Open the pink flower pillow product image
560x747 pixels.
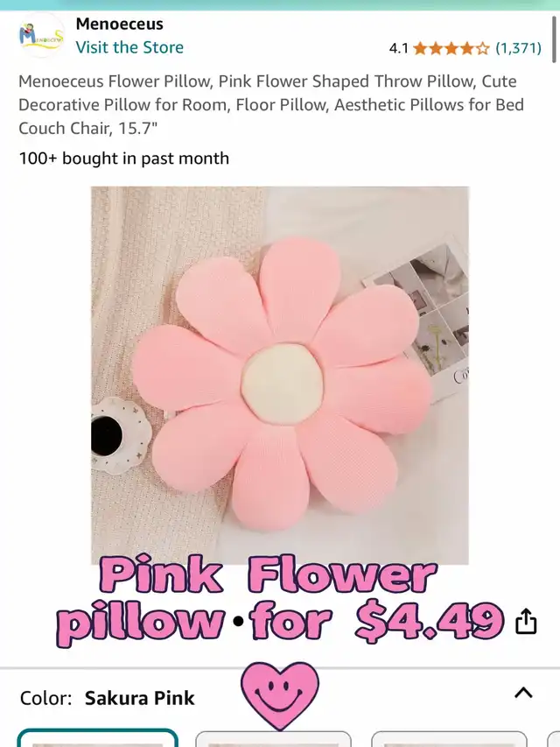pos(280,376)
